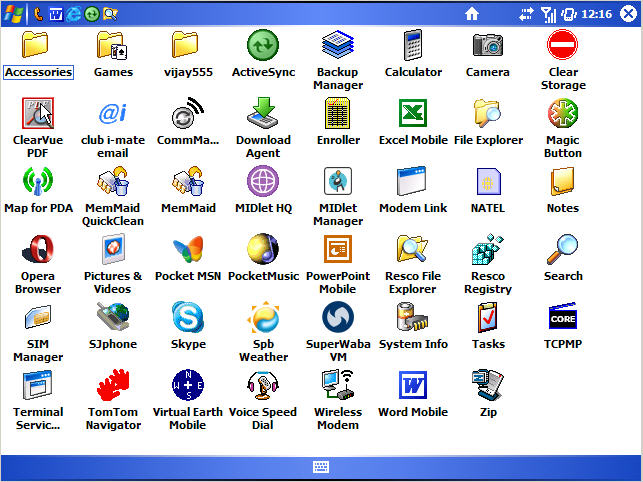Launch File Explorer in programs grid
Viewport: 643px width, 482px height.
click(x=488, y=121)
